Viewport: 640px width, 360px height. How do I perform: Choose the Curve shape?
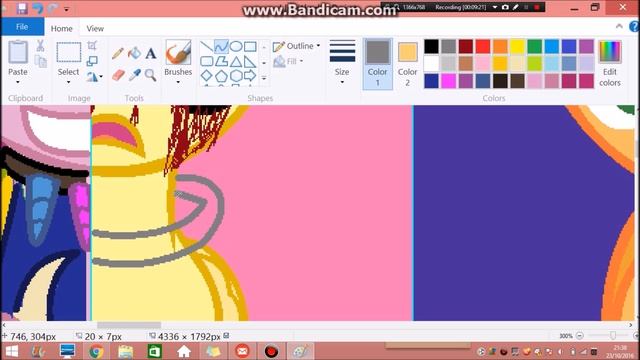pyautogui.click(x=221, y=46)
